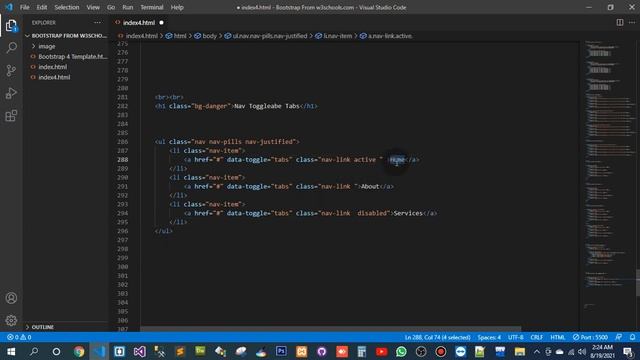Open index.html in the explorer
Image resolution: width=640 pixels, height=360 pixels.
(53, 67)
